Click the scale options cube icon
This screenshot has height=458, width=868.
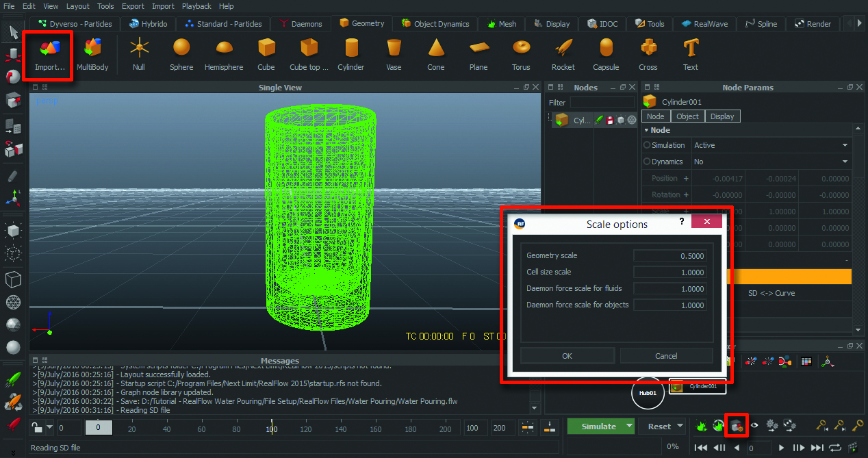(x=737, y=426)
